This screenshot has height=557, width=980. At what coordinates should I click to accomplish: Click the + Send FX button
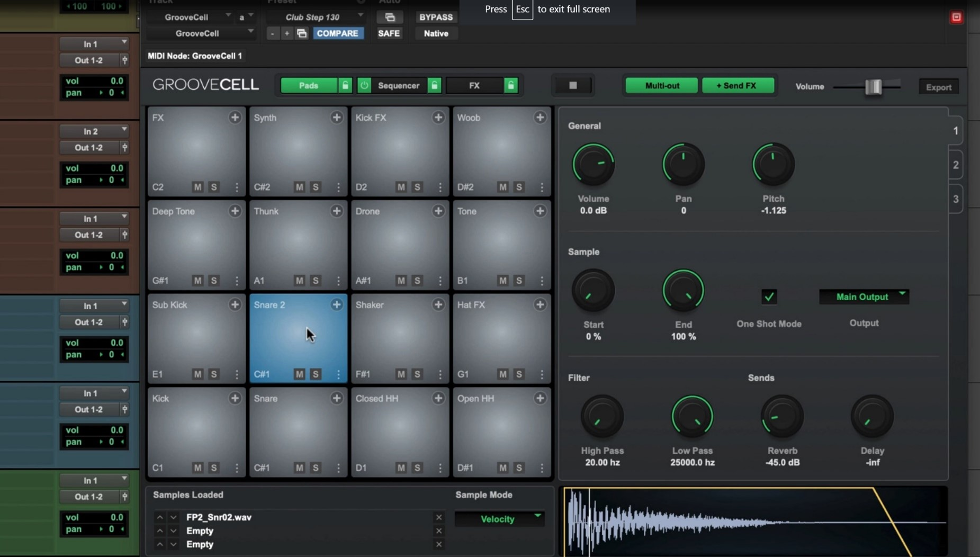coord(738,85)
